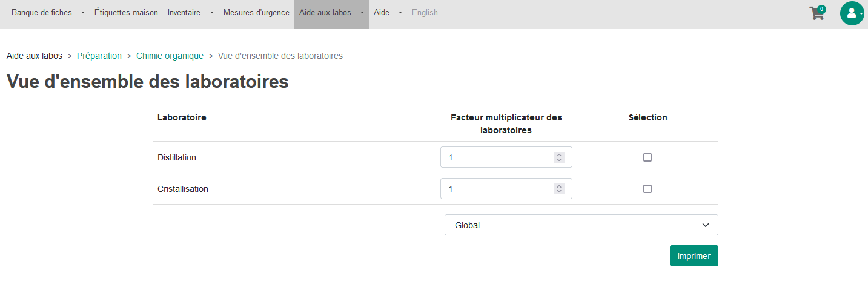Expand the Aide aux labos menu caret
The height and width of the screenshot is (296, 868).
(362, 13)
